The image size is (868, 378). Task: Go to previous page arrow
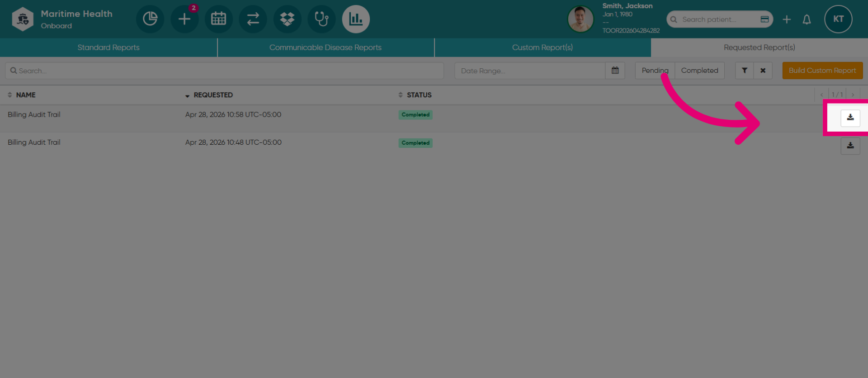tap(821, 95)
